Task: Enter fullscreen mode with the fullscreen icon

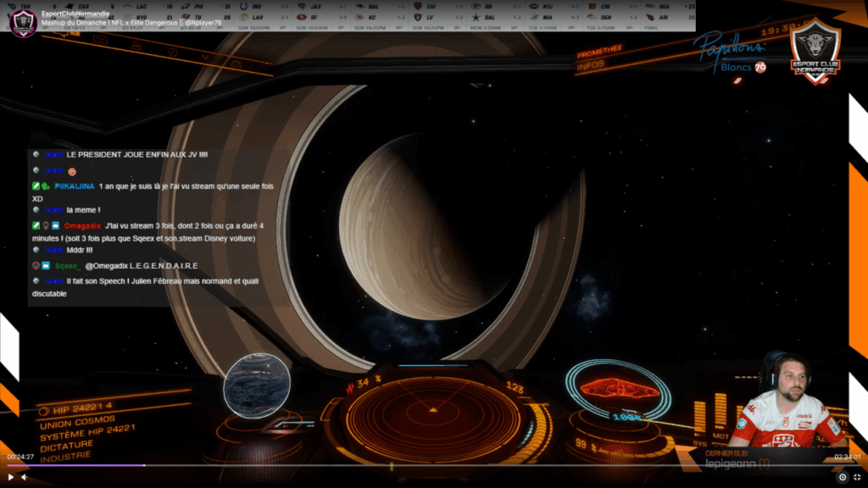Action: tap(857, 477)
